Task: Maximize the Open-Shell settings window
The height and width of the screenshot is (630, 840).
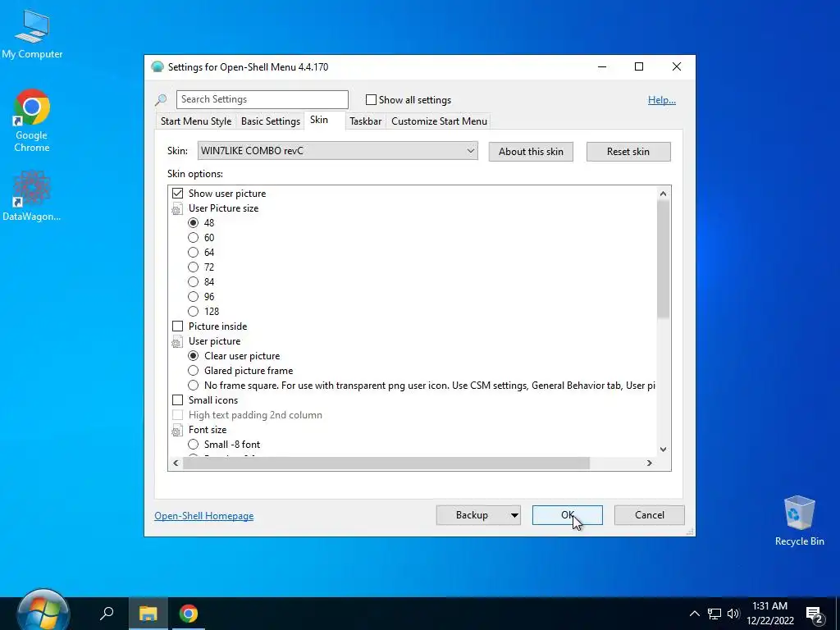Action: pyautogui.click(x=638, y=67)
